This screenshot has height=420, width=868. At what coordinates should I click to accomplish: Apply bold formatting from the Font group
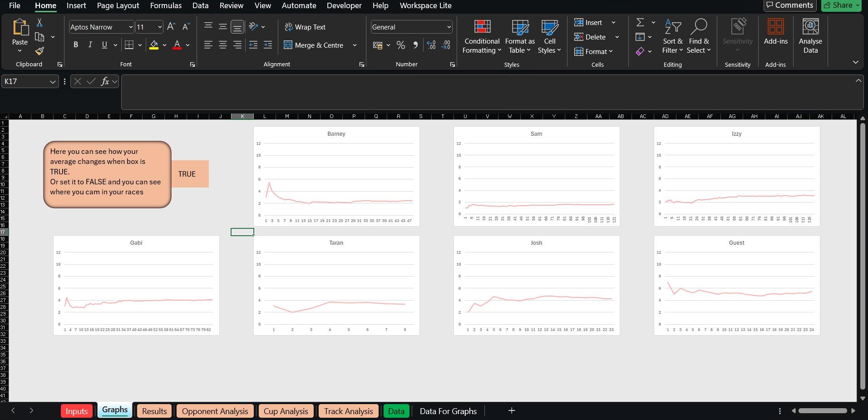point(76,44)
